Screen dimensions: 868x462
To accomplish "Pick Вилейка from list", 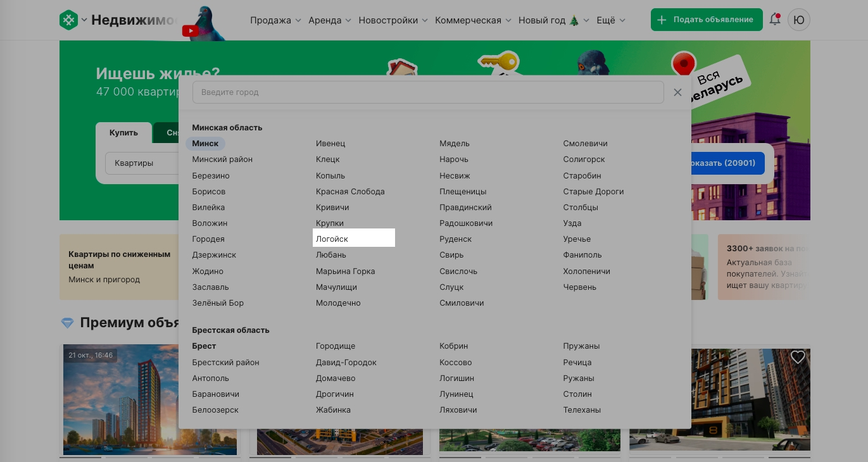I will tap(208, 208).
